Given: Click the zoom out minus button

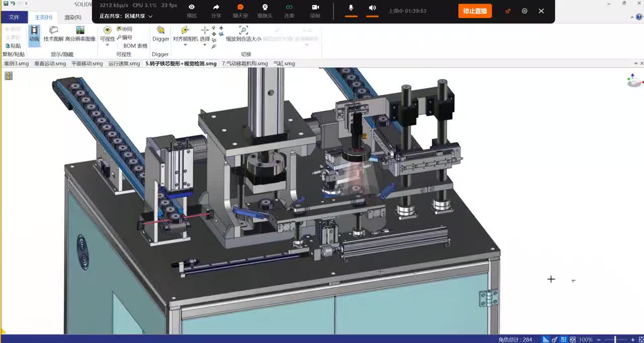Looking at the screenshot, I should (598, 340).
